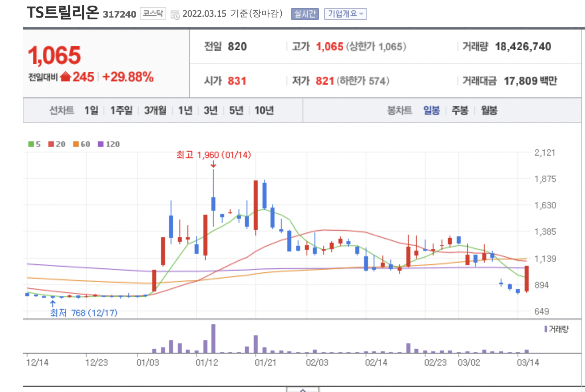Click the collapse arrow at chart bottom
Image resolution: width=585 pixels, height=392 pixels.
tap(302, 390)
